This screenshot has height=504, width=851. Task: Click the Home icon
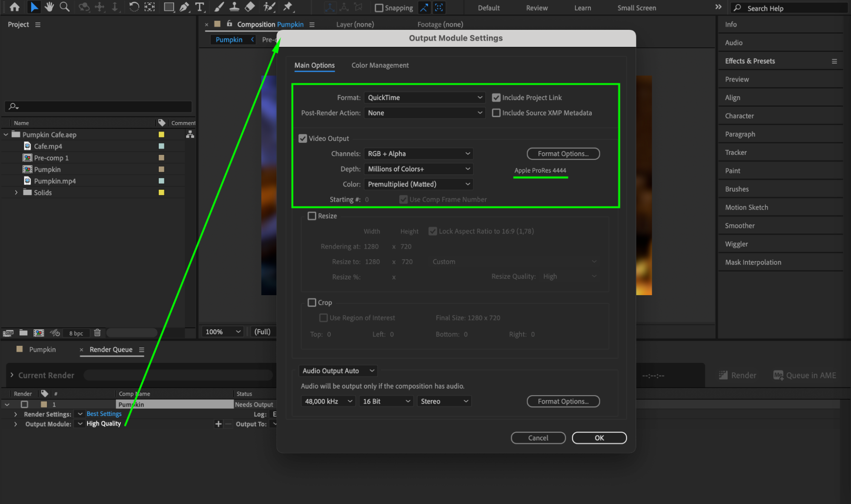[x=14, y=7]
